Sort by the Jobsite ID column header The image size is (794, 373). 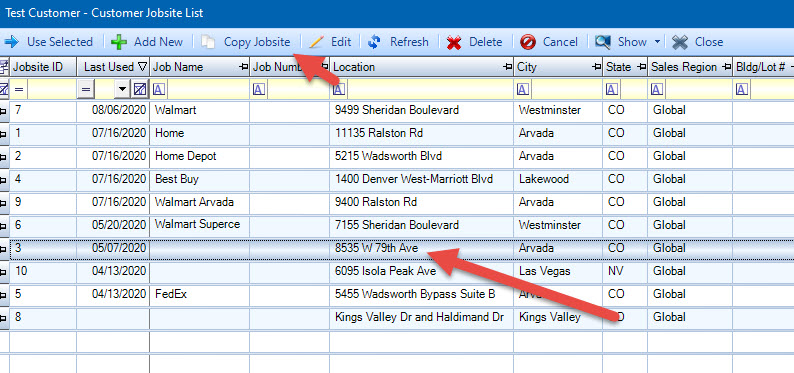click(x=43, y=67)
